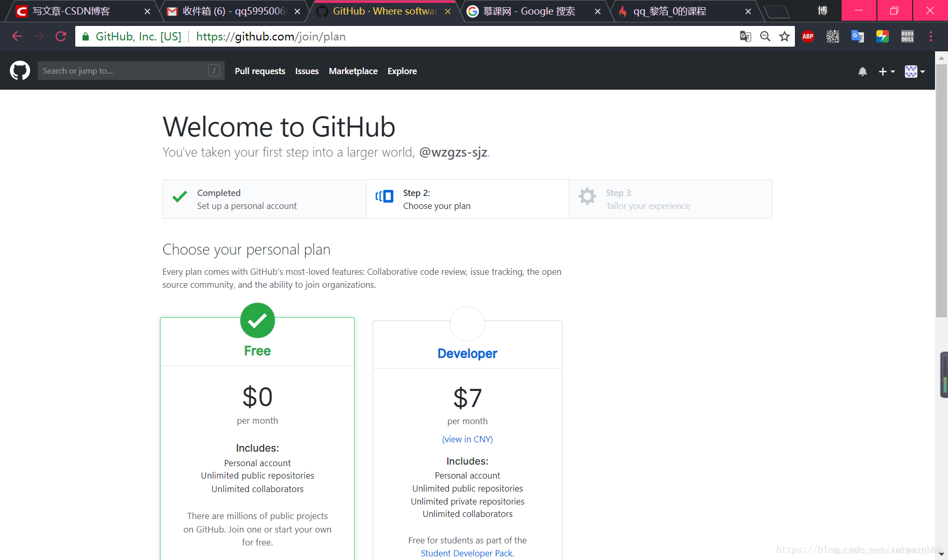Click the view in CNY link

[x=468, y=439]
